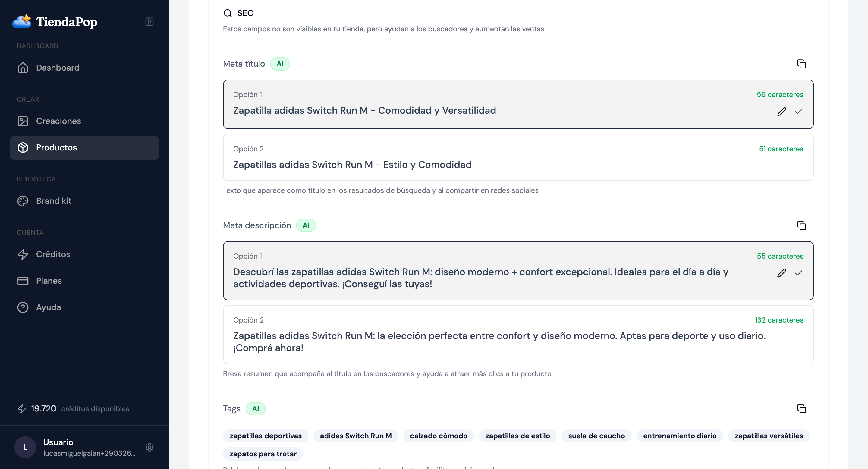View the Planes page

pos(49,280)
